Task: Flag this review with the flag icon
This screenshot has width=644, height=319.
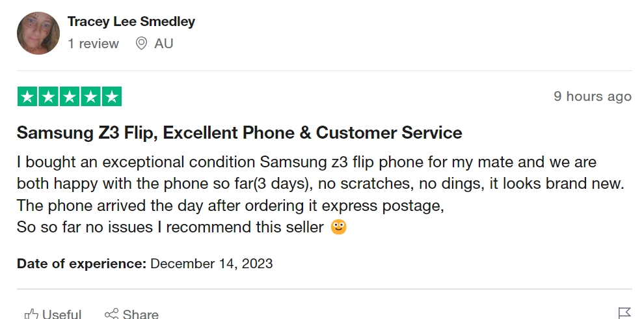Action: click(624, 313)
